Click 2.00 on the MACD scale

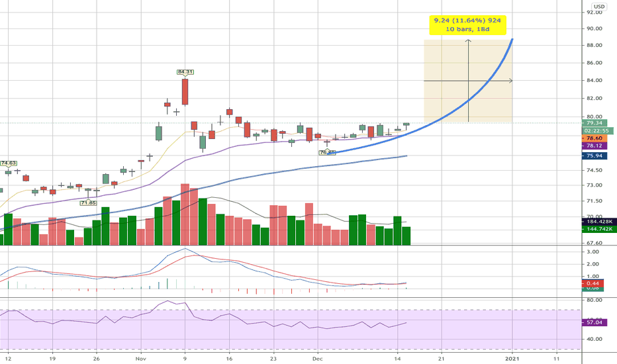tap(593, 264)
